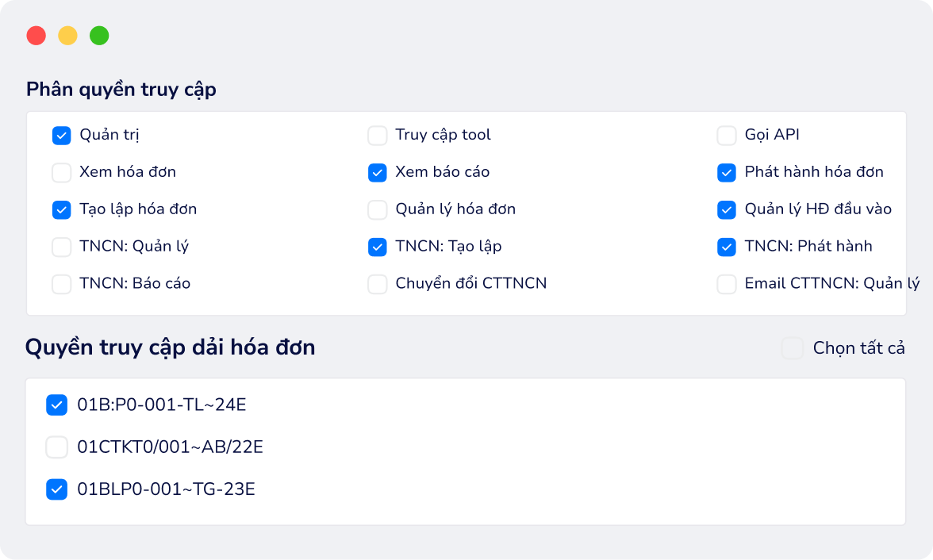Select the Chọn tất cả checkbox
This screenshot has width=933, height=560.
point(792,348)
